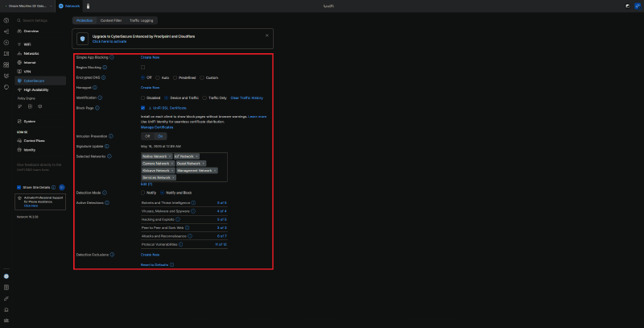Open the Dream Machine site selector dropdown
The height and width of the screenshot is (328, 644).
click(28, 6)
